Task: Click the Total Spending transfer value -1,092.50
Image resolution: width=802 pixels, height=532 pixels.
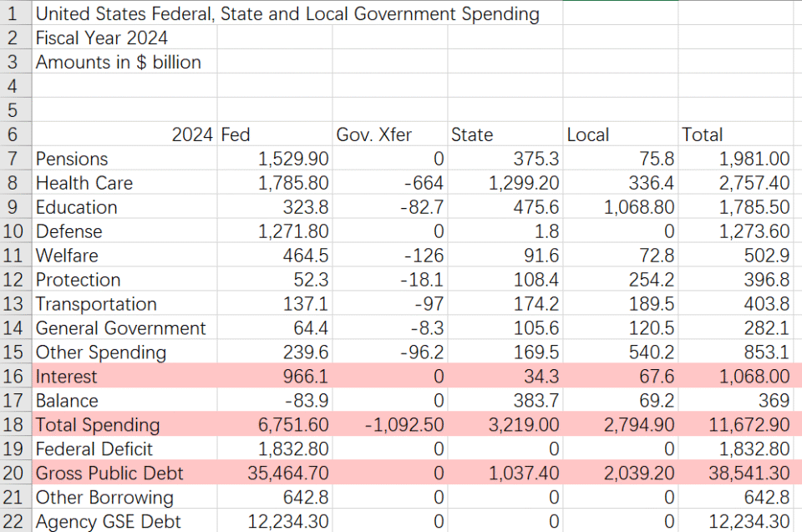Action: click(390, 424)
